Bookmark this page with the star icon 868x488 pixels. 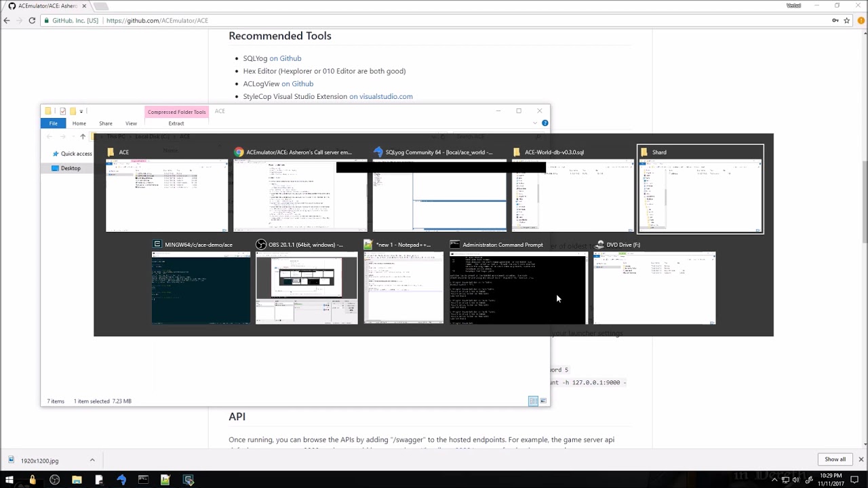click(846, 20)
